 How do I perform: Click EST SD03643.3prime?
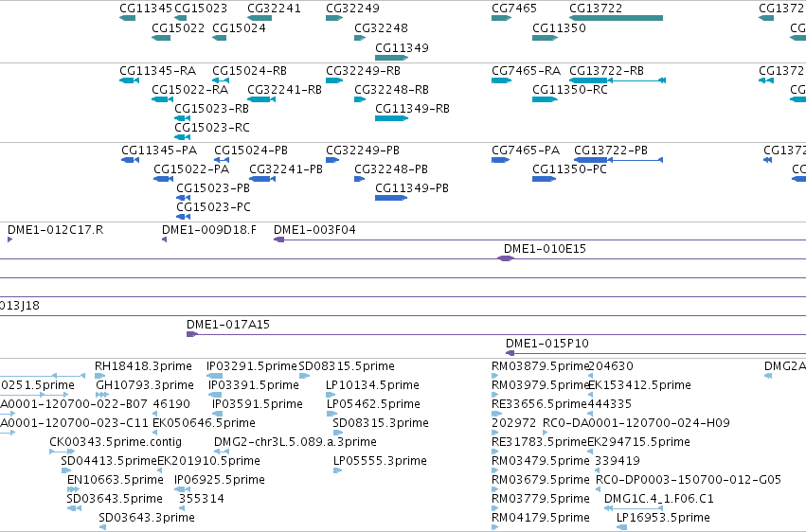pos(147,518)
